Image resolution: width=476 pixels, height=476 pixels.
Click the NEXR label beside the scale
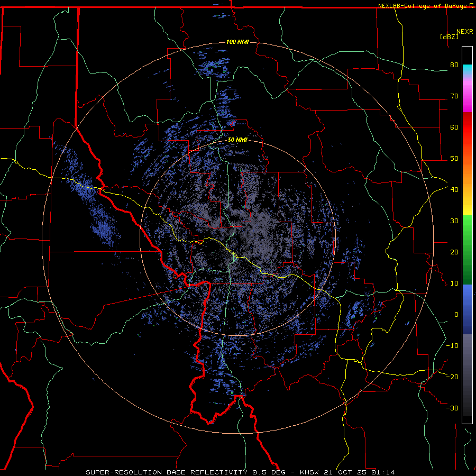pyautogui.click(x=465, y=32)
